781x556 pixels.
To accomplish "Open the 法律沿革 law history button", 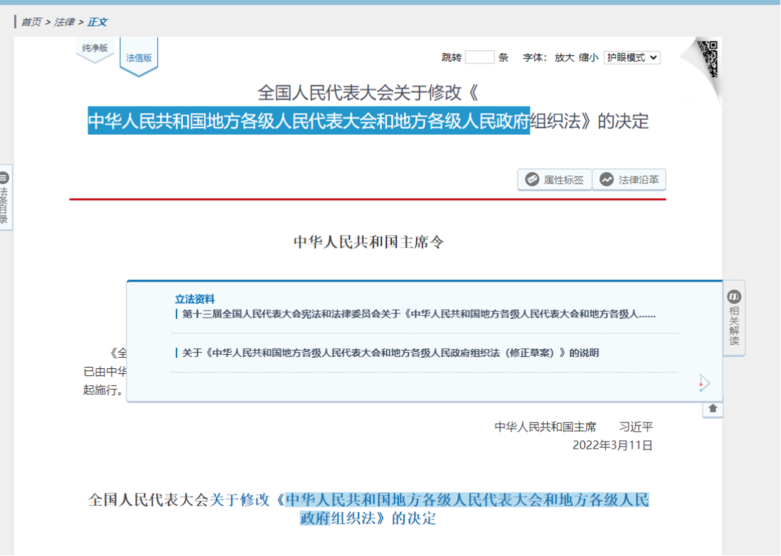I will [629, 180].
